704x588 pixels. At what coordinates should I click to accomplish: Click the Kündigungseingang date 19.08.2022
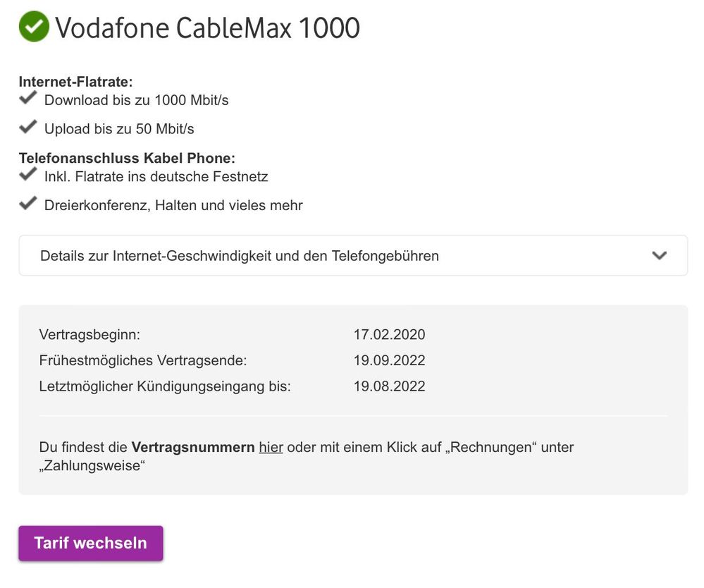[389, 386]
